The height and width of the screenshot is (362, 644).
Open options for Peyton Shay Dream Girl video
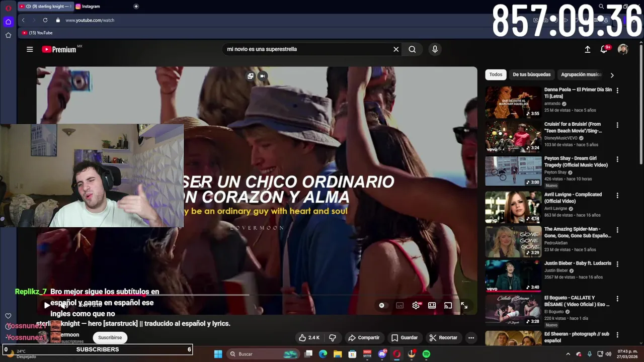[x=617, y=159]
